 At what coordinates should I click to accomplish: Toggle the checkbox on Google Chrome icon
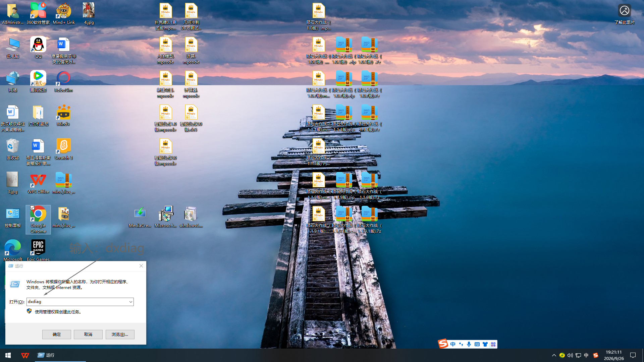point(33,208)
